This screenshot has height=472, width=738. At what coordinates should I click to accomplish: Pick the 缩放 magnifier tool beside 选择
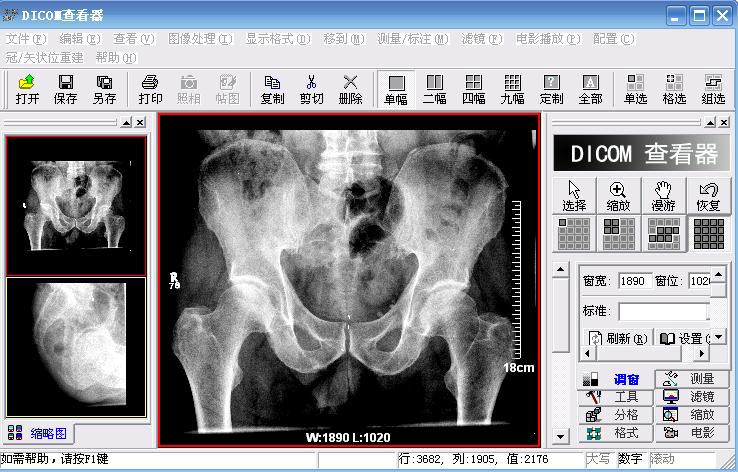618,196
